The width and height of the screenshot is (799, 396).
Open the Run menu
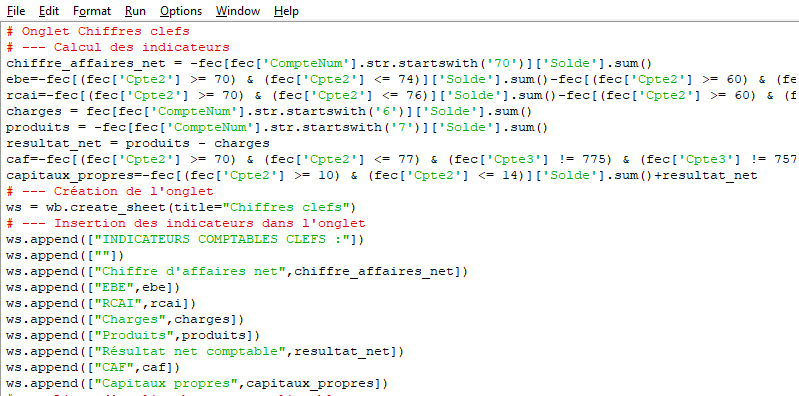[x=135, y=11]
